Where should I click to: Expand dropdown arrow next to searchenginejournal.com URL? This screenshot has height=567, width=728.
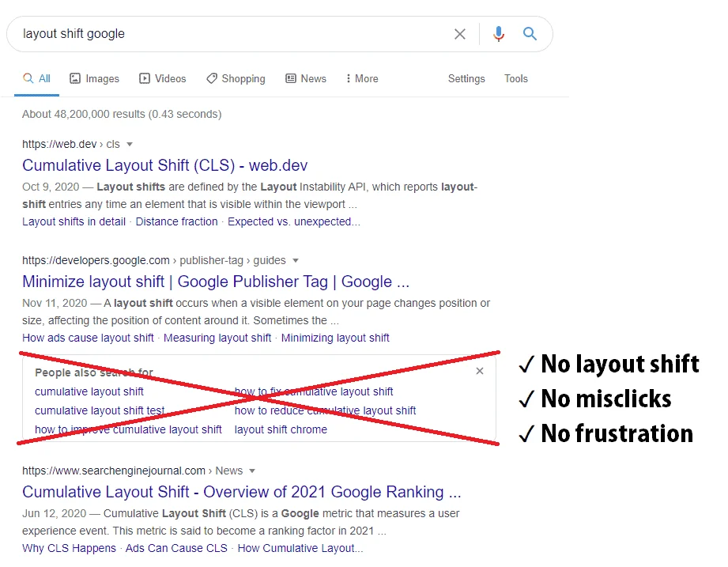[x=252, y=471]
